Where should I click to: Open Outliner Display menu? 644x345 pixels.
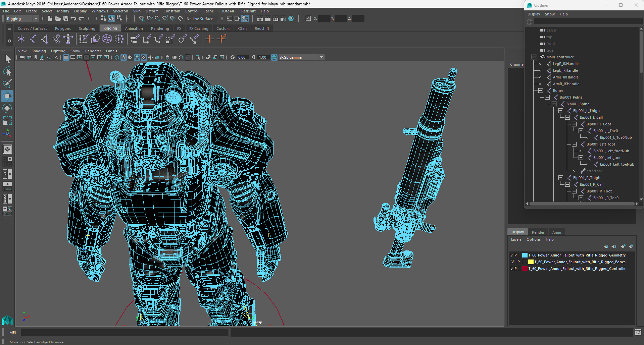point(534,14)
